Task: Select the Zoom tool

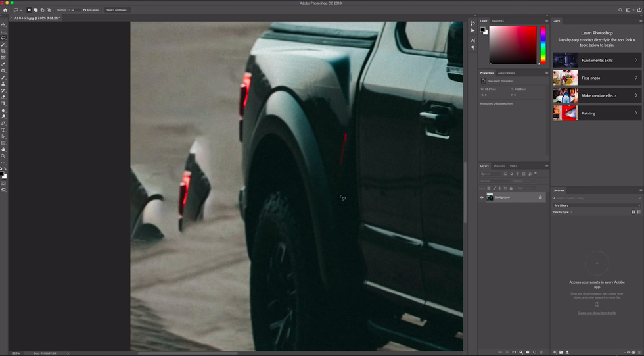Action: [3, 156]
